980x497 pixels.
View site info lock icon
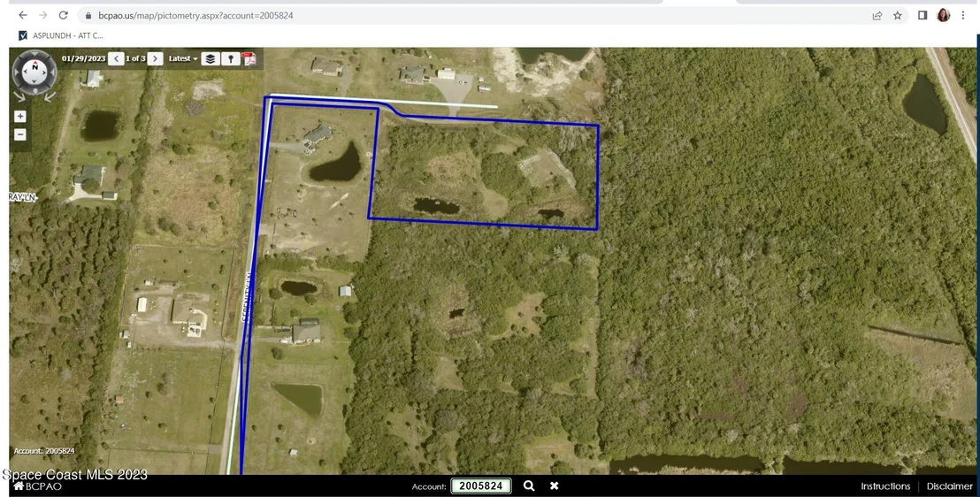(x=88, y=16)
